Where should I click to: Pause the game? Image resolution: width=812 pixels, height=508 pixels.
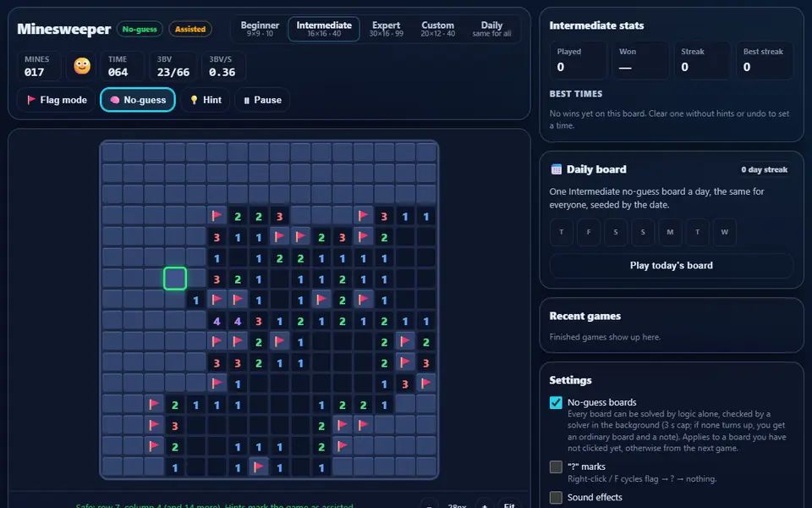tap(262, 100)
